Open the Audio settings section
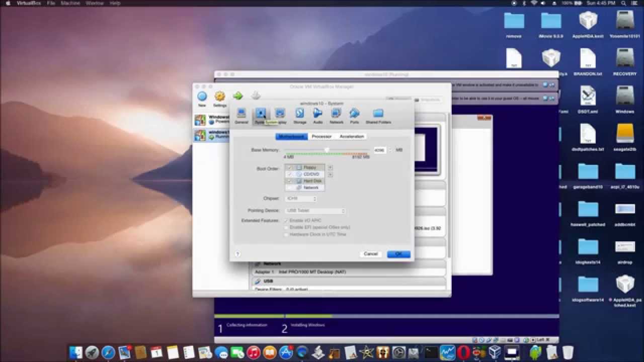The width and height of the screenshot is (644, 362). pyautogui.click(x=318, y=116)
